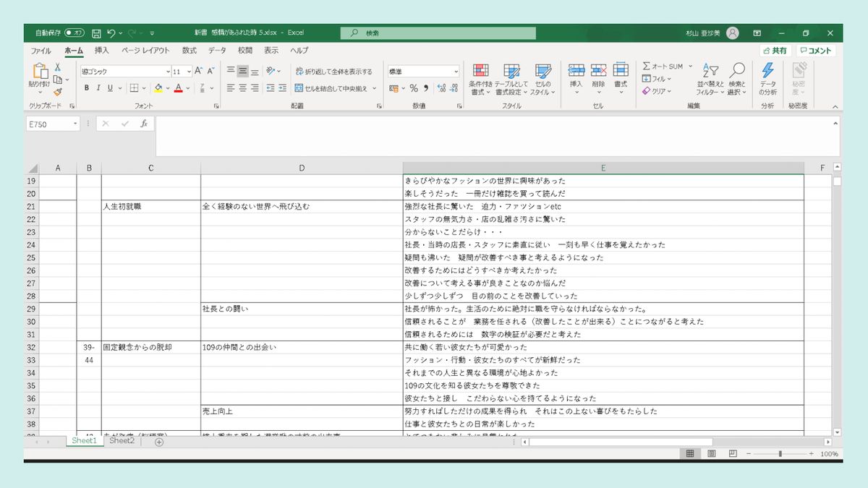Switch to the Sheet2 tab
This screenshot has height=488, width=868.
click(x=122, y=441)
